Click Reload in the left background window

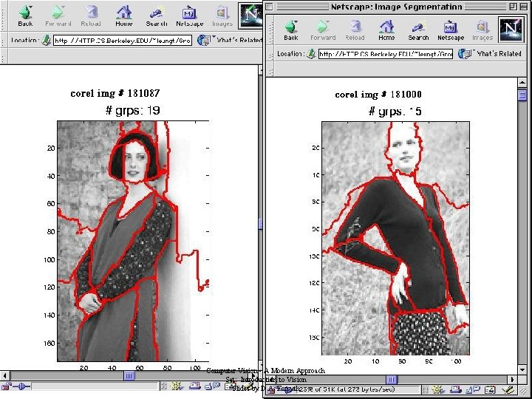pos(91,16)
